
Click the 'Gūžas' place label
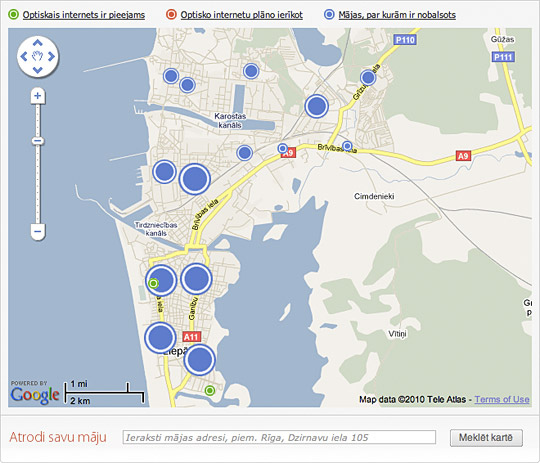(x=502, y=40)
